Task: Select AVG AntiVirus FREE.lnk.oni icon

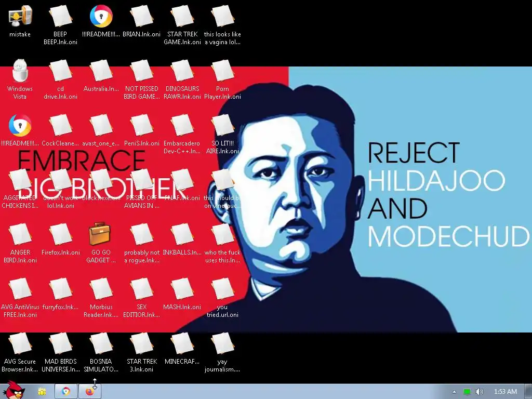Action: (x=20, y=289)
